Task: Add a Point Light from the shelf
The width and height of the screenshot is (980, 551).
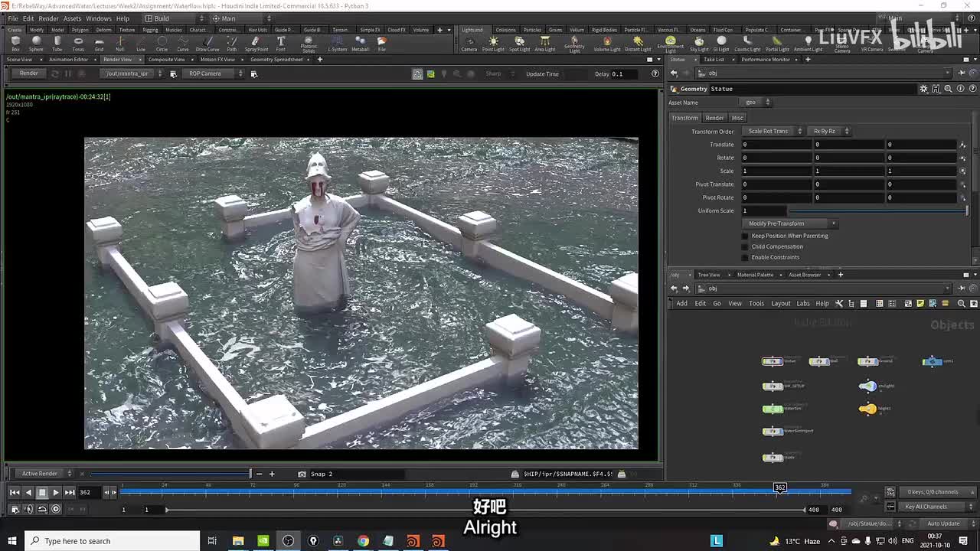Action: point(493,43)
